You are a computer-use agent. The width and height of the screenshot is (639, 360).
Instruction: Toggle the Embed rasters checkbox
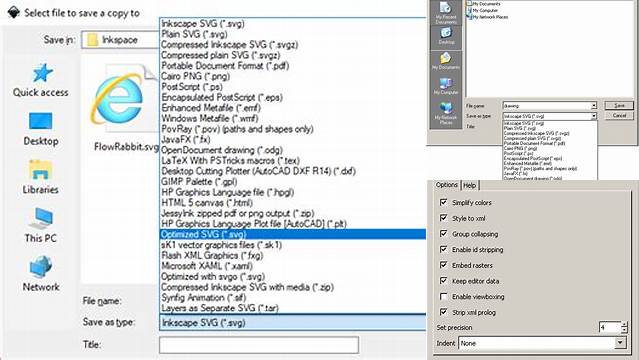pos(443,265)
